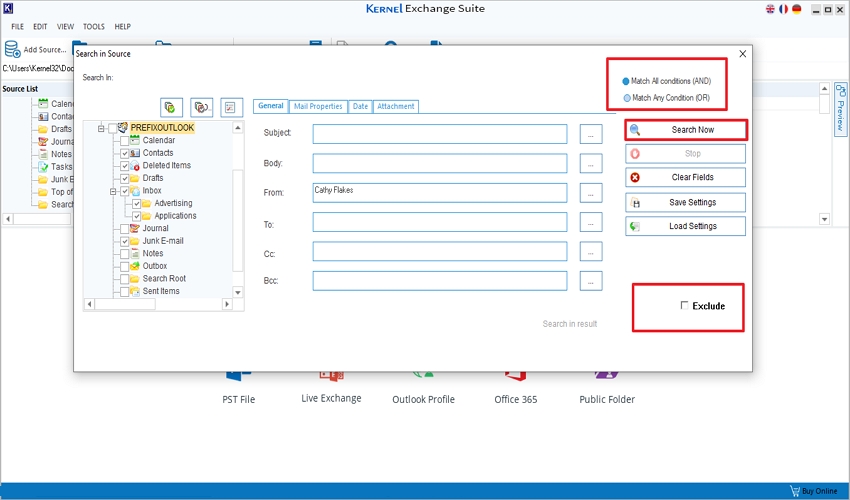This screenshot has width=850, height=500.
Task: Click the Buy Online link
Action: tap(819, 491)
